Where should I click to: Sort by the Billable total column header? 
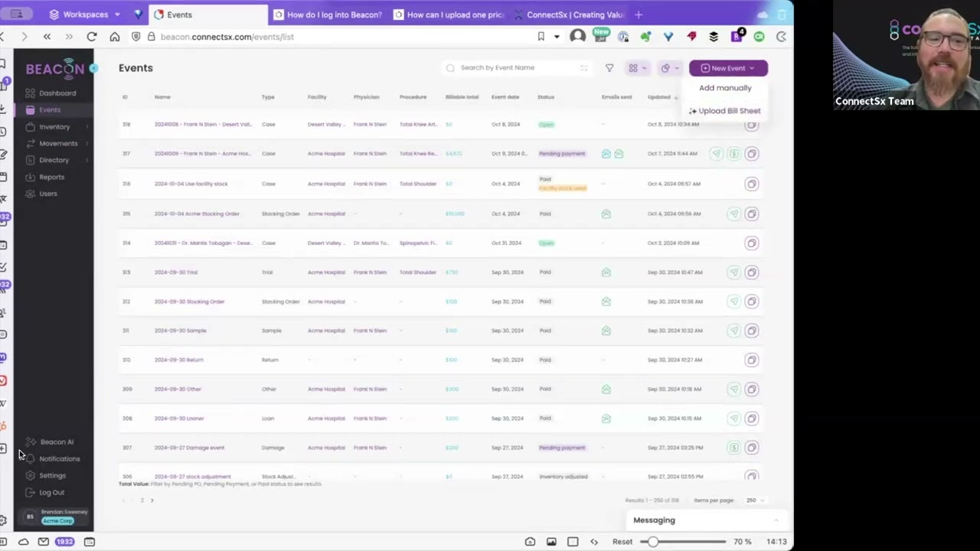pos(462,97)
